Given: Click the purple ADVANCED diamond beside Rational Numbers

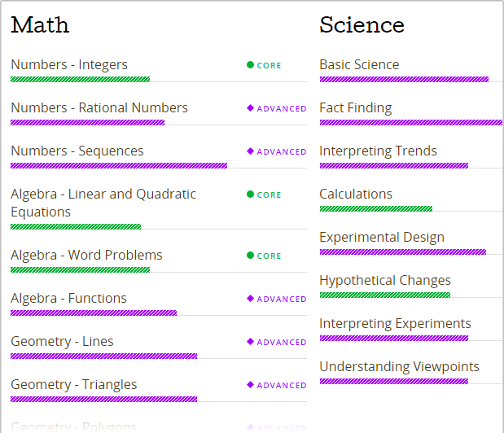Looking at the screenshot, I should pos(250,108).
